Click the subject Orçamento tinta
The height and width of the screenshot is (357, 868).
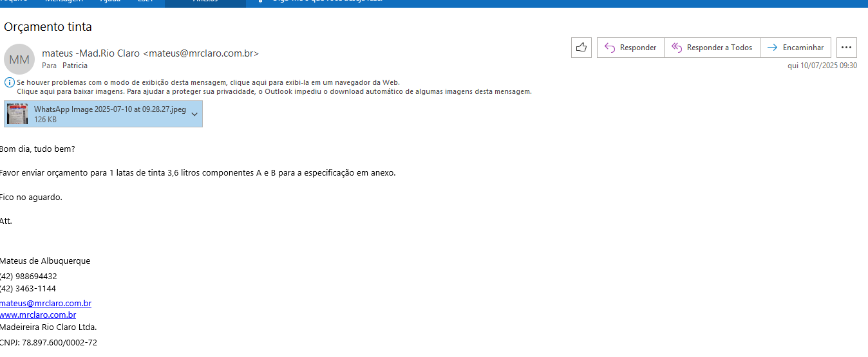[48, 27]
